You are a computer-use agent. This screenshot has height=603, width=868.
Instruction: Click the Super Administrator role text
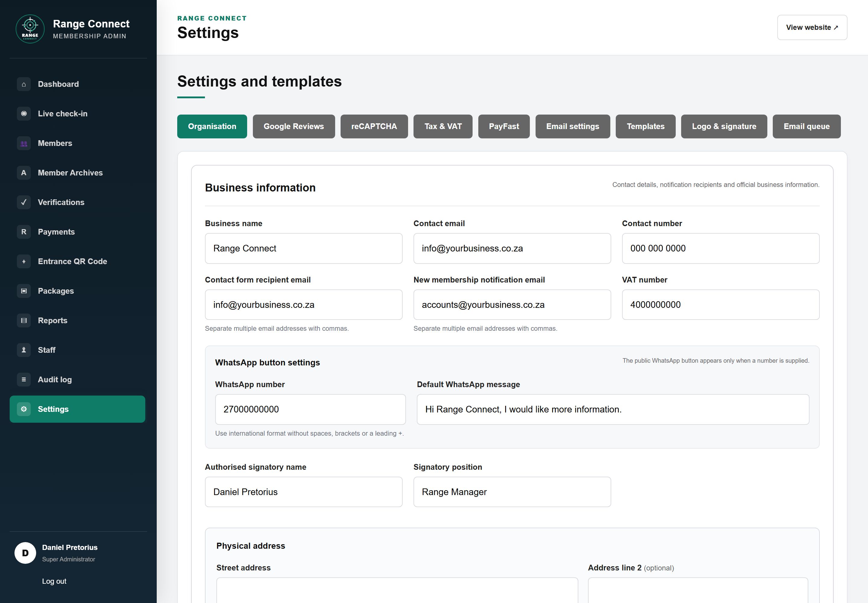tap(68, 559)
